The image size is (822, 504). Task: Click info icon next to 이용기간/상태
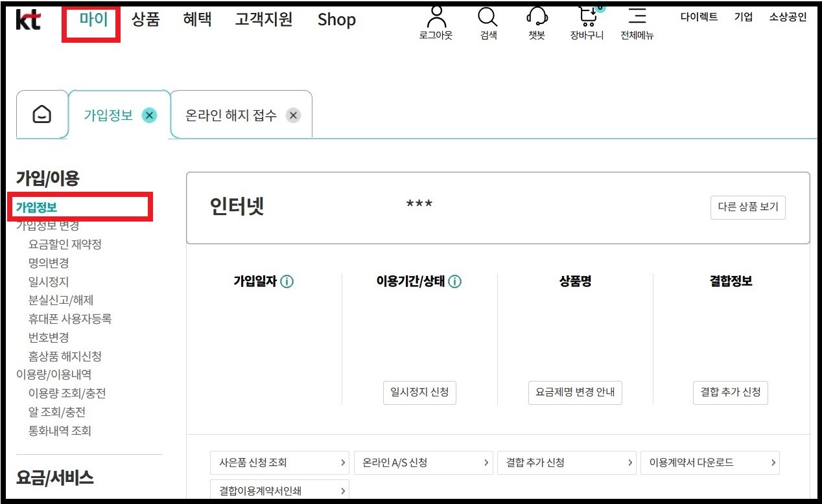(454, 282)
